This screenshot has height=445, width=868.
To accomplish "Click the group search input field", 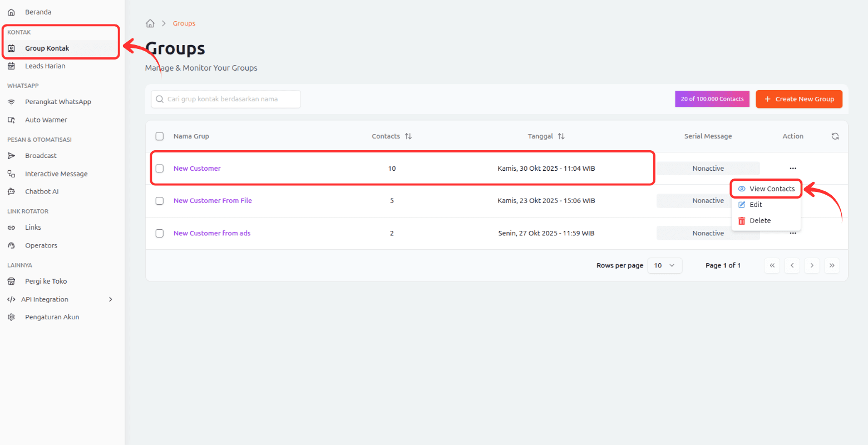I will [x=226, y=99].
